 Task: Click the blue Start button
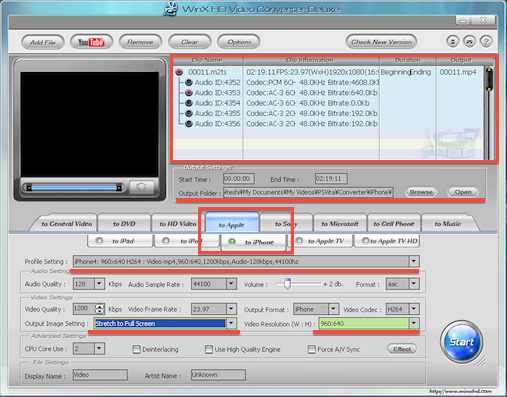pos(462,342)
